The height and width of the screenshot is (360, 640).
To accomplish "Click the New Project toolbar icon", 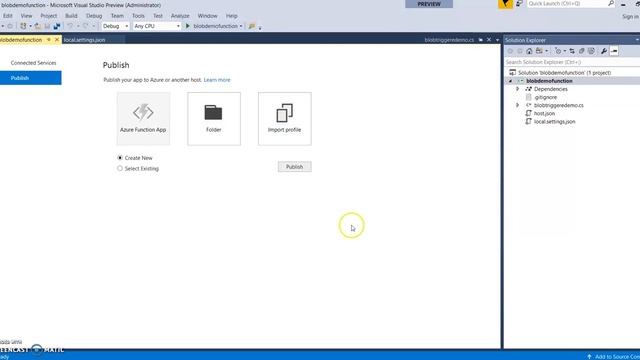I will [23, 26].
